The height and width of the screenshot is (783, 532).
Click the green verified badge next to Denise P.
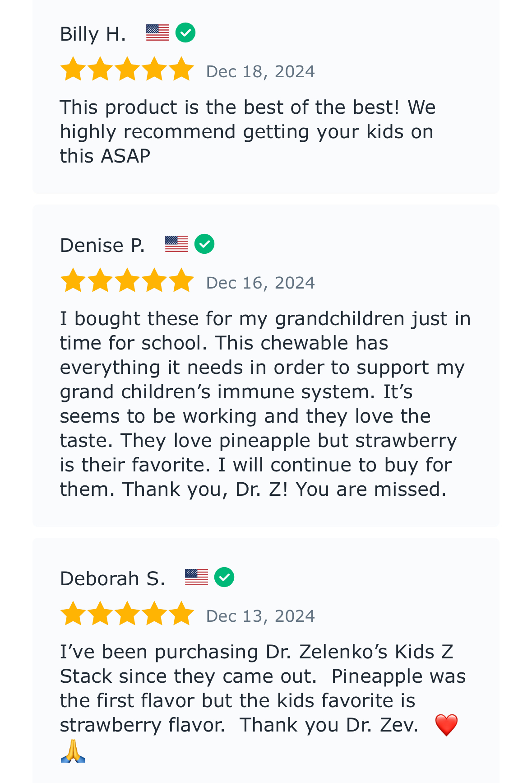coord(204,244)
